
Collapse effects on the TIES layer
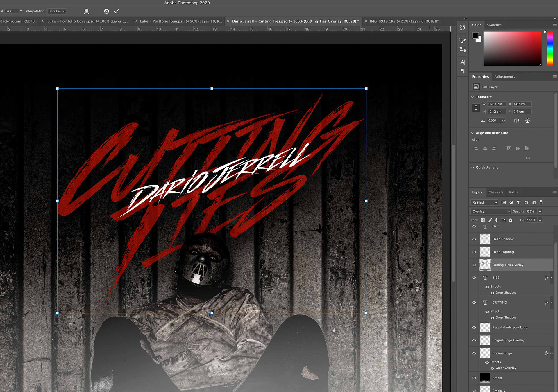click(x=552, y=278)
